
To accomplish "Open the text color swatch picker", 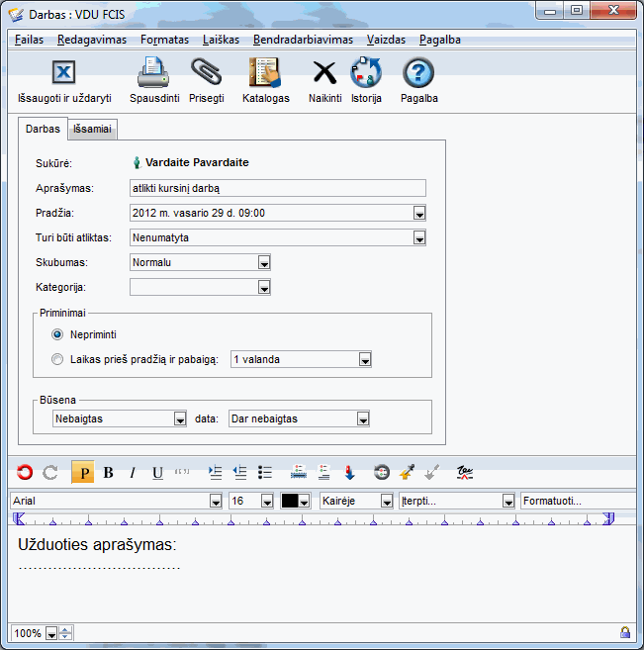I will tap(297, 502).
